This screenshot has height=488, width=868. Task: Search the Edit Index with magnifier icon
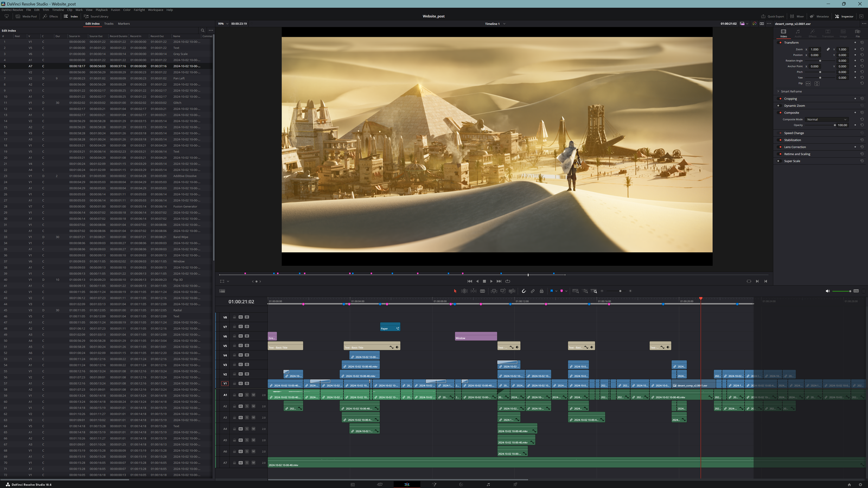coord(203,30)
